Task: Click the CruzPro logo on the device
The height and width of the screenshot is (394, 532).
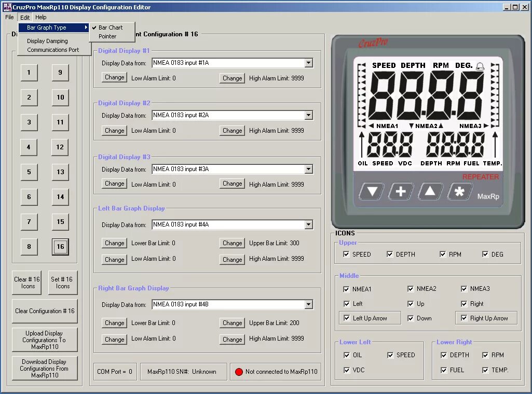Action: coord(373,43)
